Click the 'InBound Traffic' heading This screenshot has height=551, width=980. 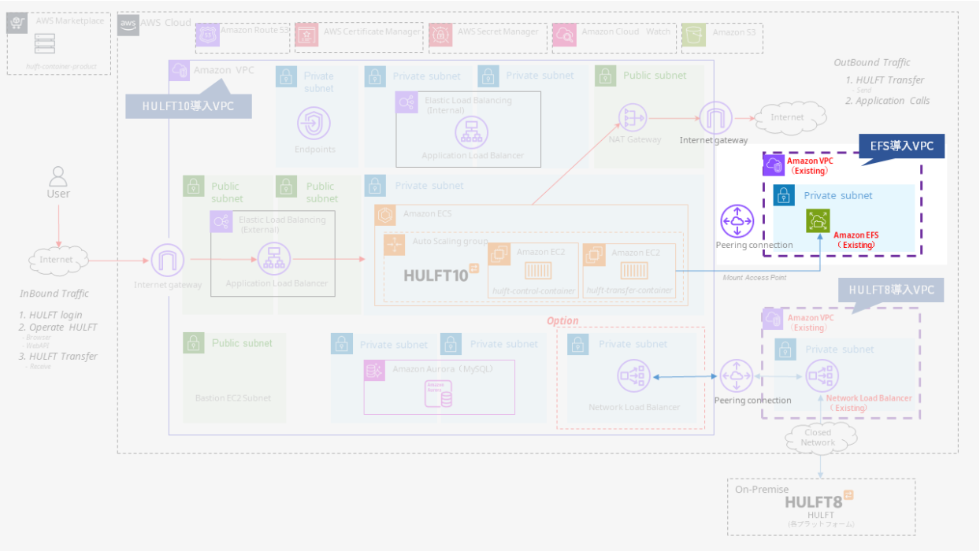54,294
